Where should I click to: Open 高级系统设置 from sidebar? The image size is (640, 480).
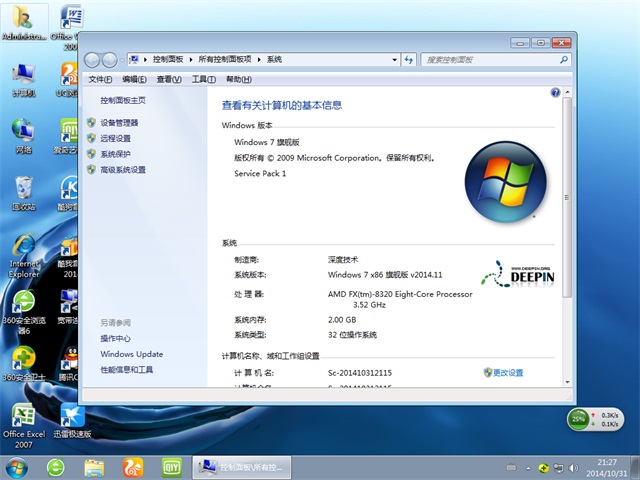point(123,169)
